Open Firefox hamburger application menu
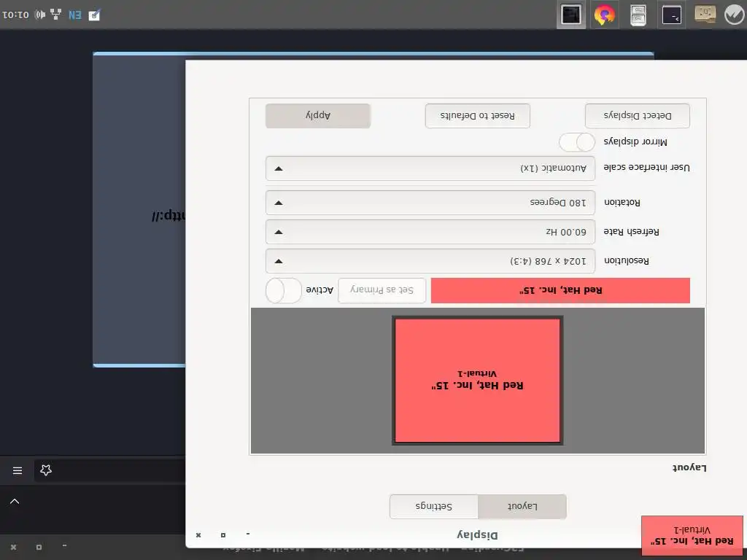This screenshot has height=560, width=747. tap(18, 470)
